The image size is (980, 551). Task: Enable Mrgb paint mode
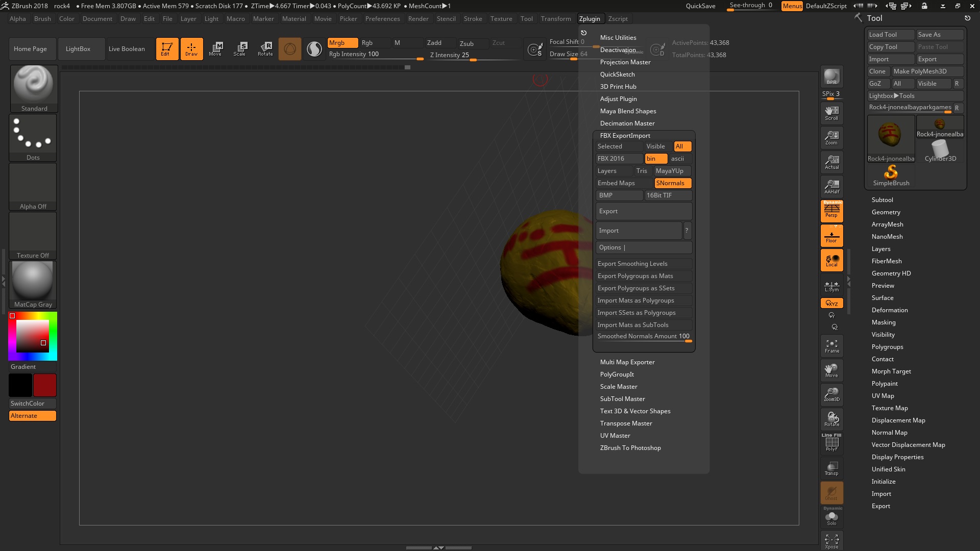pyautogui.click(x=342, y=43)
